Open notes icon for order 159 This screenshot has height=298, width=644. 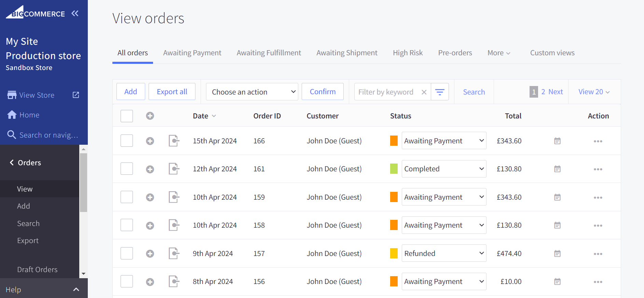[557, 197]
